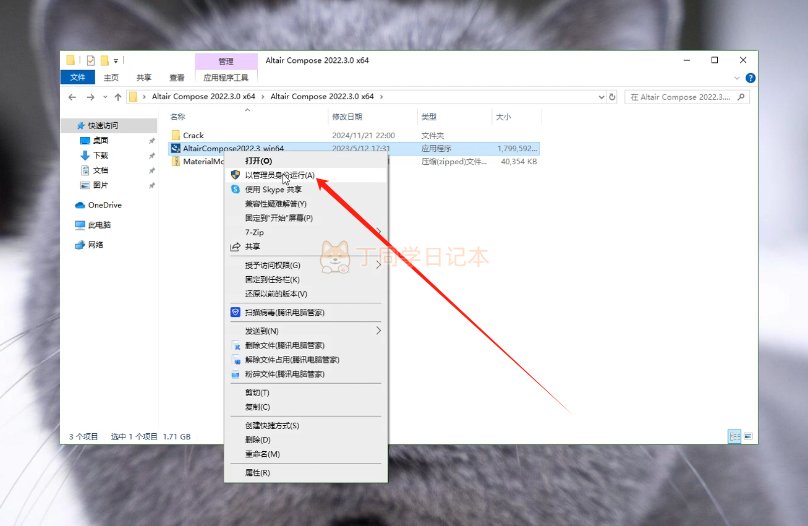
Task: Expand the ribbon with the chevron
Action: [x=736, y=78]
